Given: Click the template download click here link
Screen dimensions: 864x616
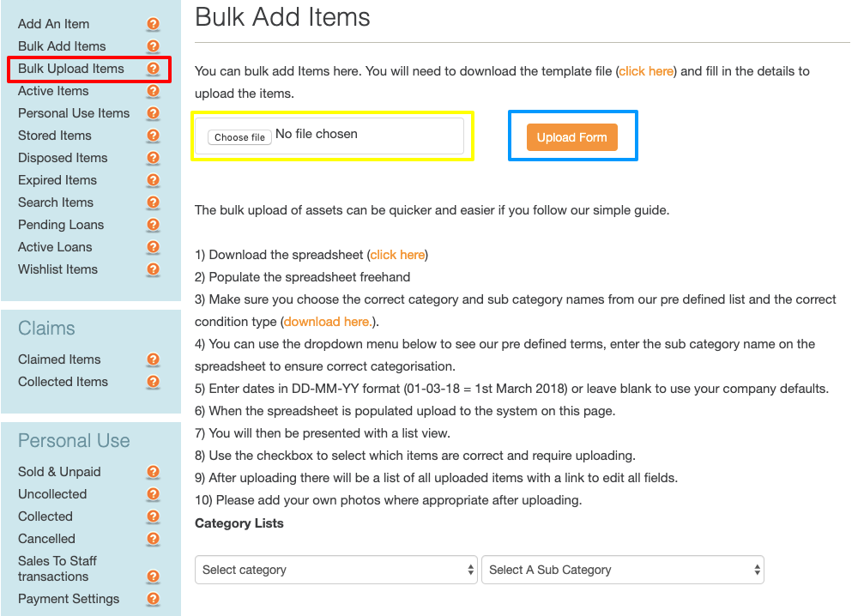Looking at the screenshot, I should pyautogui.click(x=646, y=71).
